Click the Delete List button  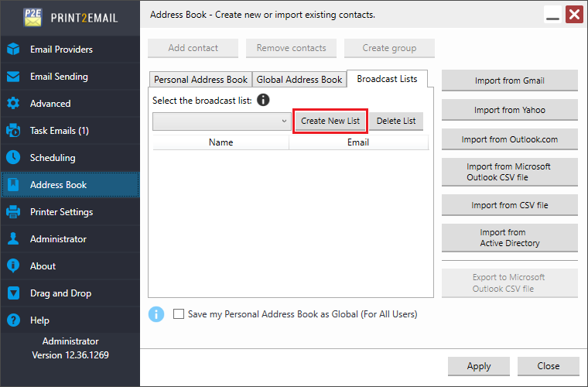(x=396, y=121)
